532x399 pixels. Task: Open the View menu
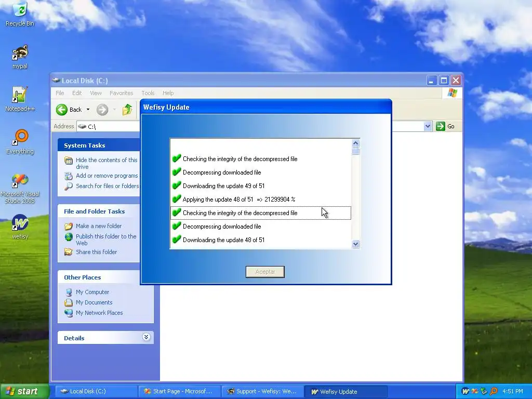coord(96,93)
